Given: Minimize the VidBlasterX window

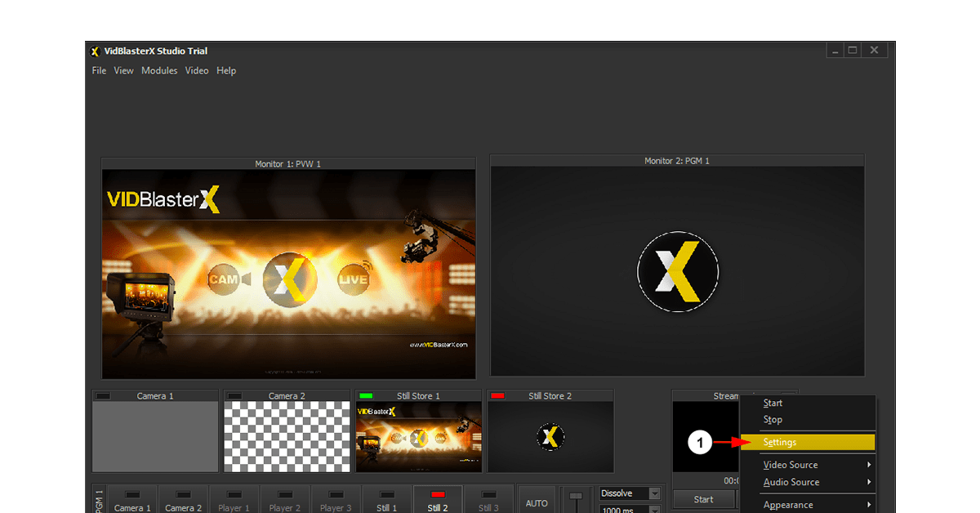Looking at the screenshot, I should pyautogui.click(x=835, y=51).
